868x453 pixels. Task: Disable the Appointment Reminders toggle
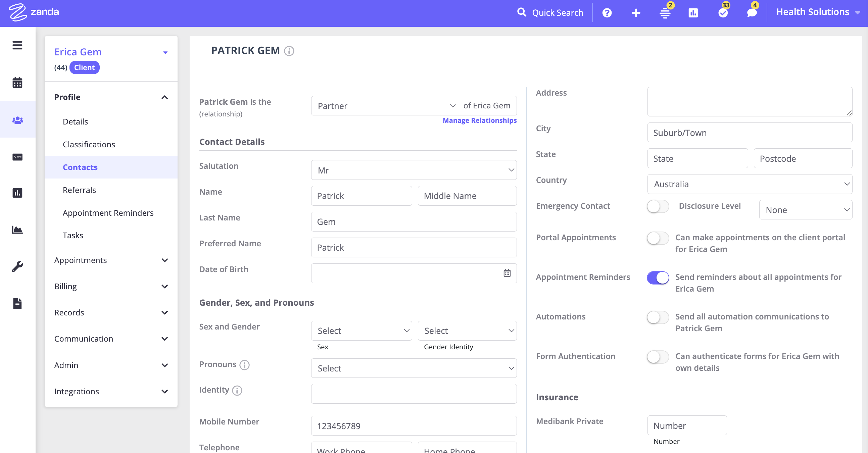pos(658,278)
